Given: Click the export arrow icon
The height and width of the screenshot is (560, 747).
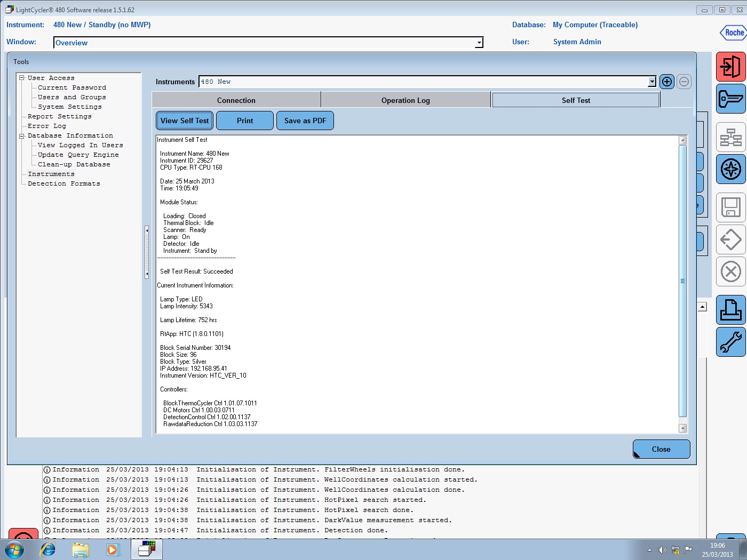Looking at the screenshot, I should [x=730, y=240].
